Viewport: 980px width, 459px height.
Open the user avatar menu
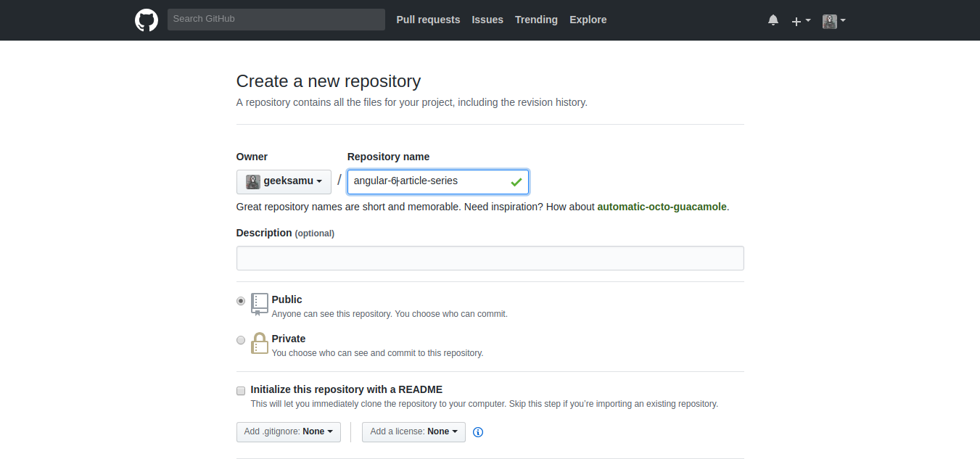[x=833, y=21]
